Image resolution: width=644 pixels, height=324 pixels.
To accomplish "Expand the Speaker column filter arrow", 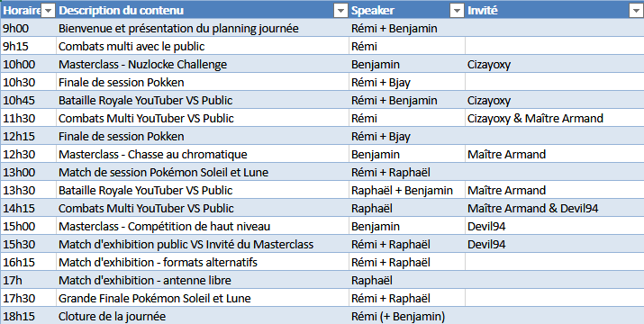I will (x=458, y=12).
